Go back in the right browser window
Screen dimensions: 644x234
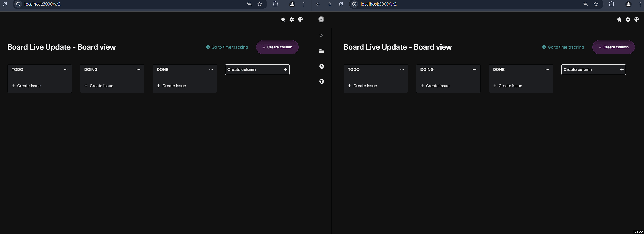(318, 4)
